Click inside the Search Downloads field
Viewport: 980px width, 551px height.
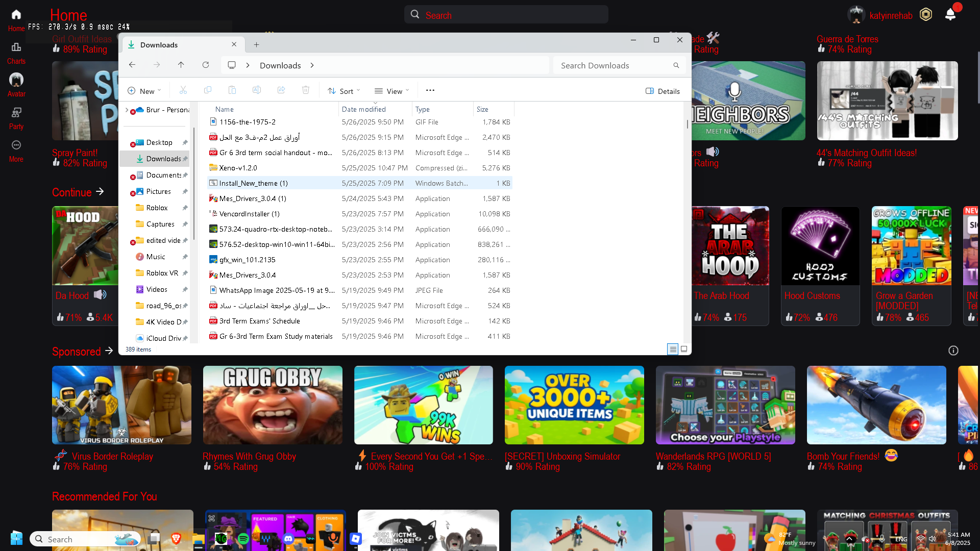coord(612,65)
